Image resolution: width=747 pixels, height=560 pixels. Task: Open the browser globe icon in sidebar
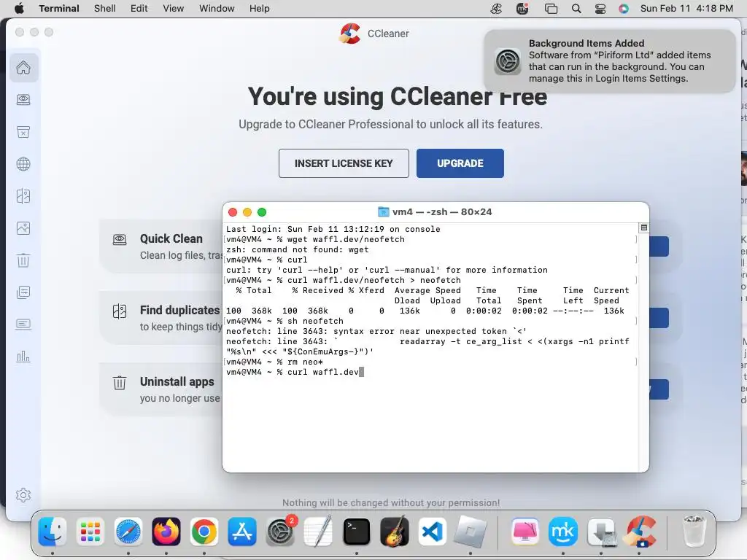click(23, 164)
